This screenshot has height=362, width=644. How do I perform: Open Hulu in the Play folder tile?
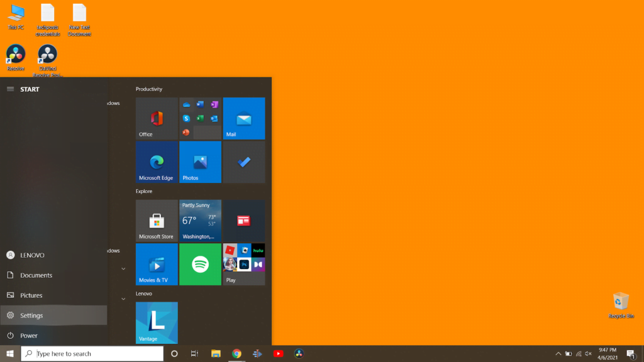click(x=258, y=250)
